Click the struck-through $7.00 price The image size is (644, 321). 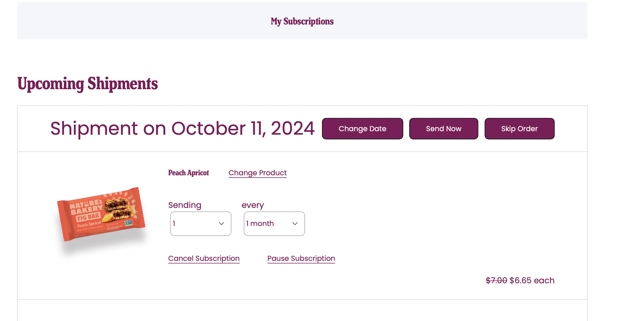point(496,280)
